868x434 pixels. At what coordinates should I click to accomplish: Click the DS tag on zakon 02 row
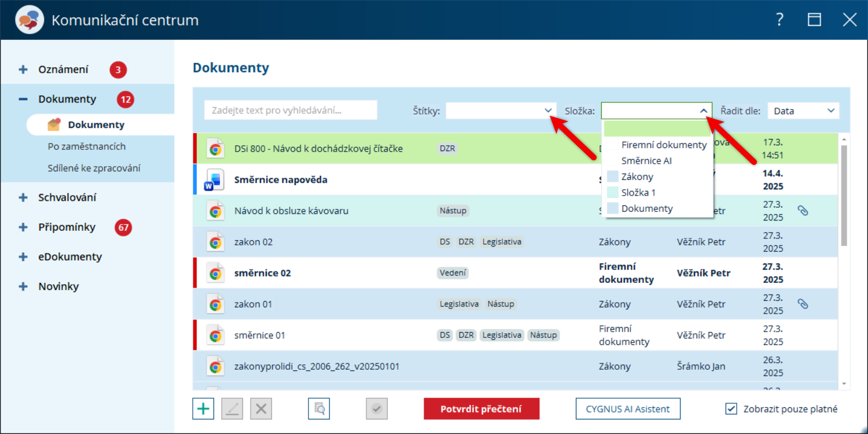point(445,242)
